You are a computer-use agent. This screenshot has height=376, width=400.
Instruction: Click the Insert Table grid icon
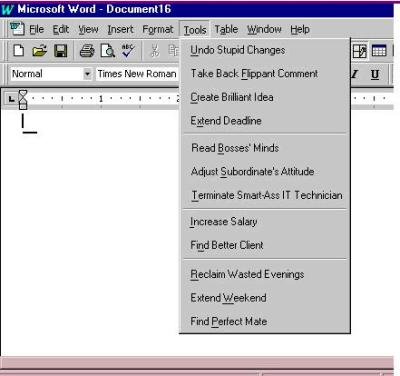pyautogui.click(x=379, y=51)
